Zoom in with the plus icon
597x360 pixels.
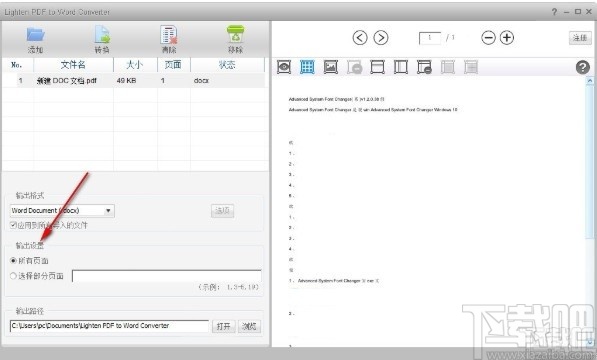(507, 38)
